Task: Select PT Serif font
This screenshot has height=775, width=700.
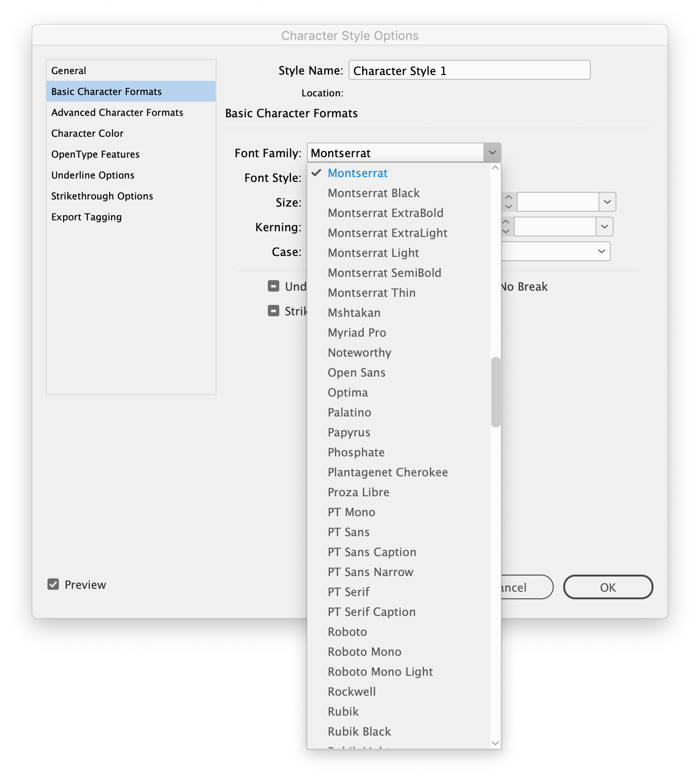Action: click(x=398, y=592)
